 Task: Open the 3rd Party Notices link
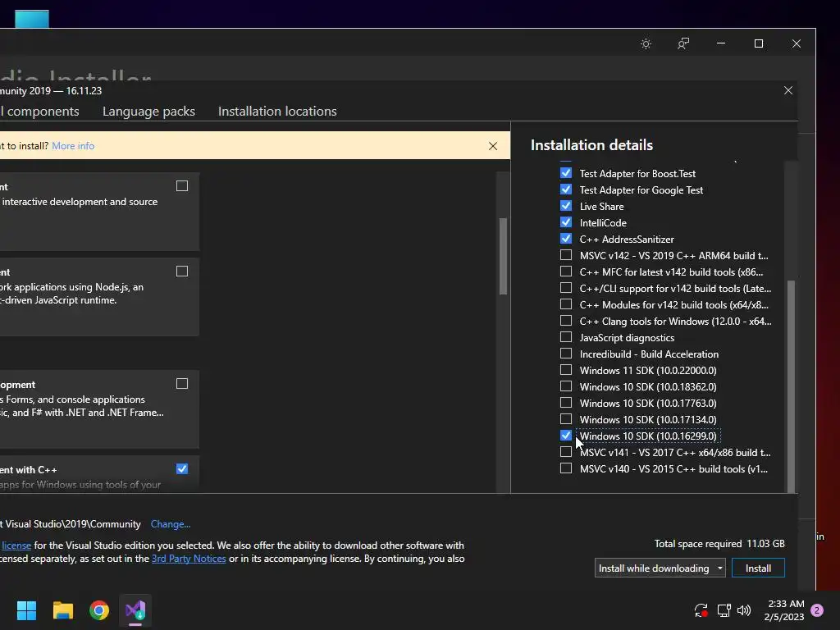coord(189,559)
